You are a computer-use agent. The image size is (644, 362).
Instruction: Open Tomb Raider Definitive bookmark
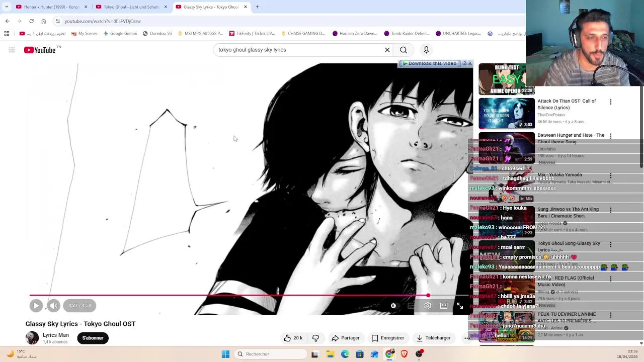[407, 34]
